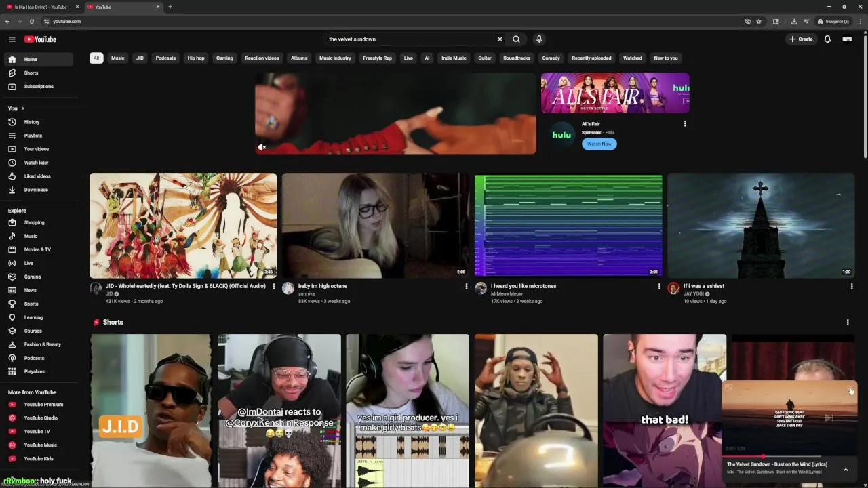Screen dimensions: 868x488
Task: Open JID Wholeheartedly video thumbnail
Action: 183,226
